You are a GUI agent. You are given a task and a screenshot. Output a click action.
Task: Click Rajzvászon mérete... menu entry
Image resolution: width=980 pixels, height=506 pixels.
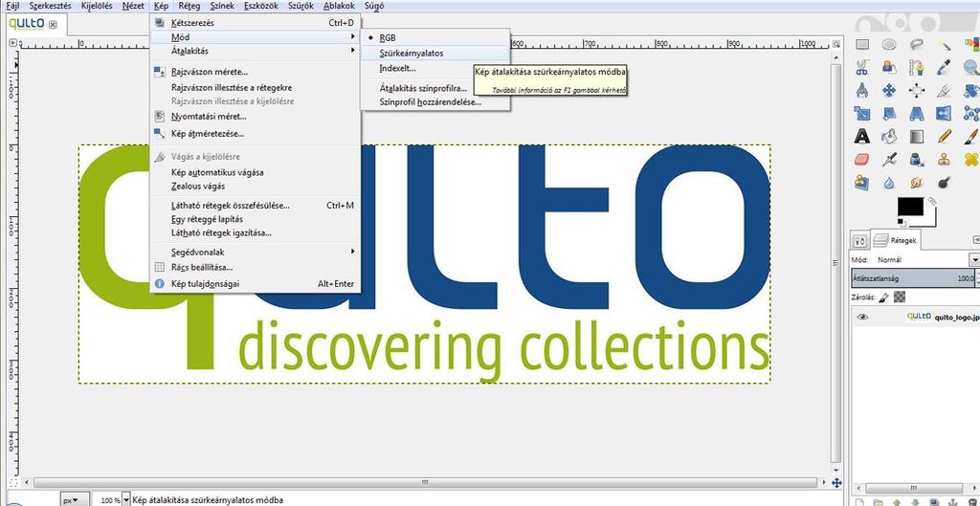click(255, 72)
